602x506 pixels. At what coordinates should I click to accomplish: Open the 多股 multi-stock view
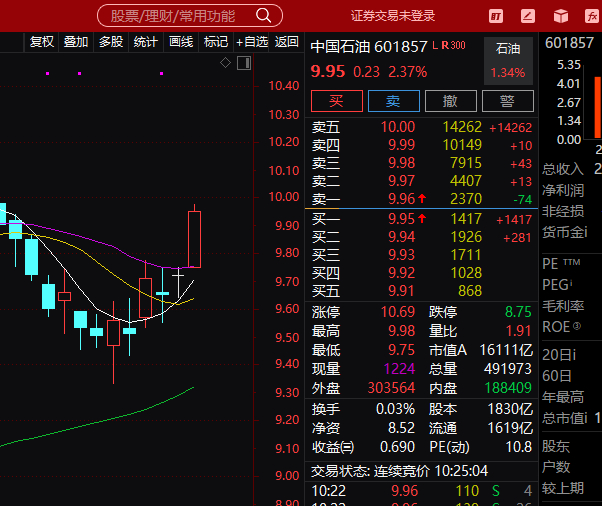(x=111, y=41)
